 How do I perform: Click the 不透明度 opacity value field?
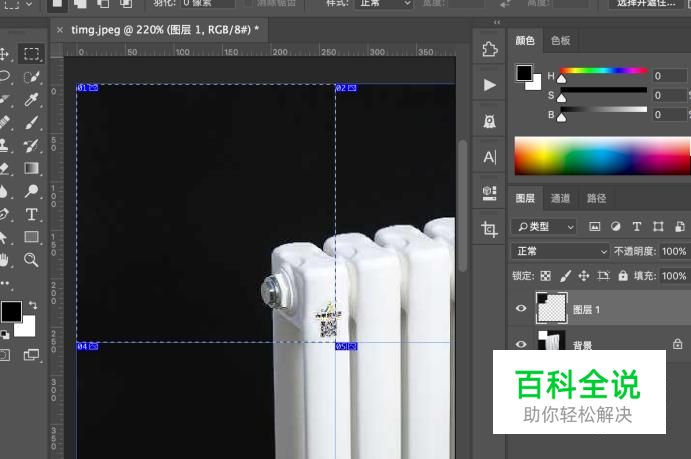(674, 252)
